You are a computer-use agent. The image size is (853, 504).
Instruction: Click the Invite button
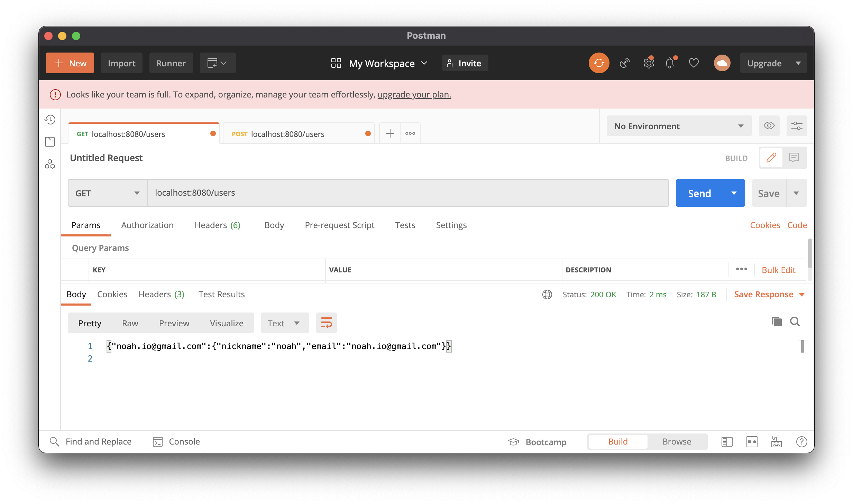[x=465, y=63]
